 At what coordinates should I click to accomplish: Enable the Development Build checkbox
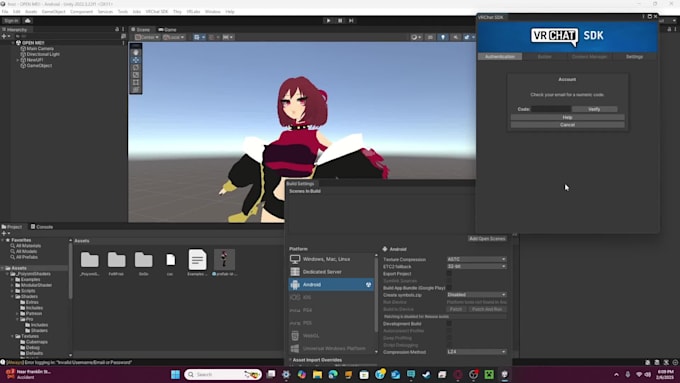[449, 324]
